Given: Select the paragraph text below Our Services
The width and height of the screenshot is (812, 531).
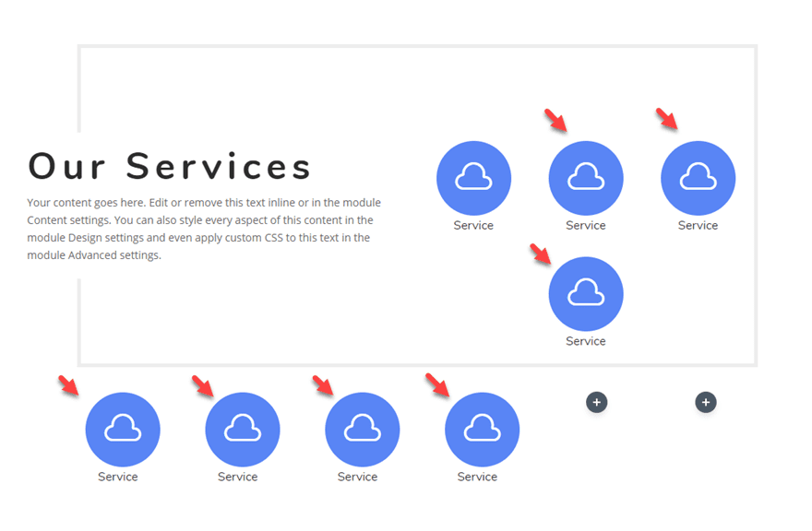Looking at the screenshot, I should tap(203, 229).
